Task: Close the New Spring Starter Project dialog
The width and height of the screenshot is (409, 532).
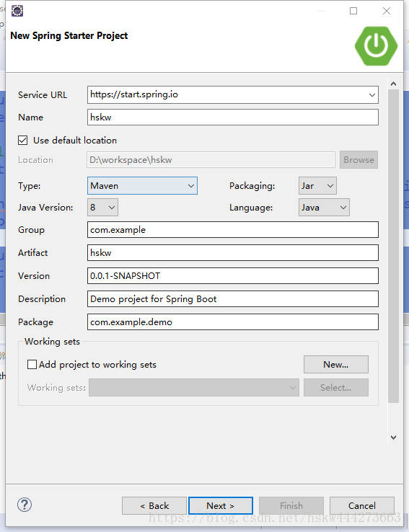Action: click(387, 11)
